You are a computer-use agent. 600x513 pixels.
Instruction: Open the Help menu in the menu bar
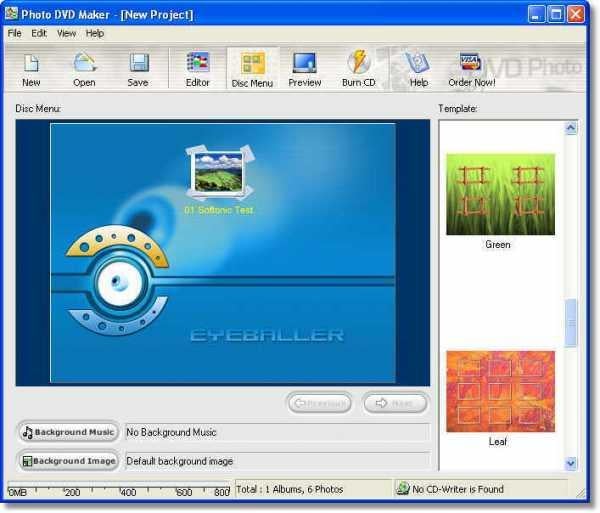coord(95,33)
